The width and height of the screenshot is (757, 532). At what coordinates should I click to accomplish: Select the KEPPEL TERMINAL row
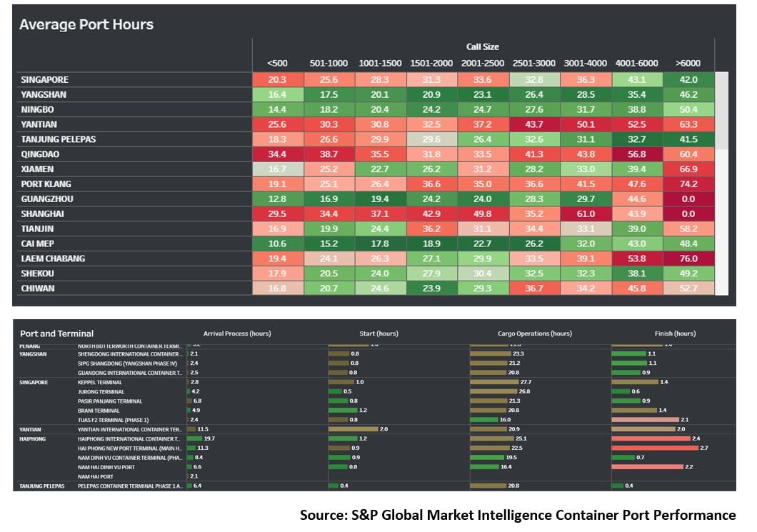[101, 383]
